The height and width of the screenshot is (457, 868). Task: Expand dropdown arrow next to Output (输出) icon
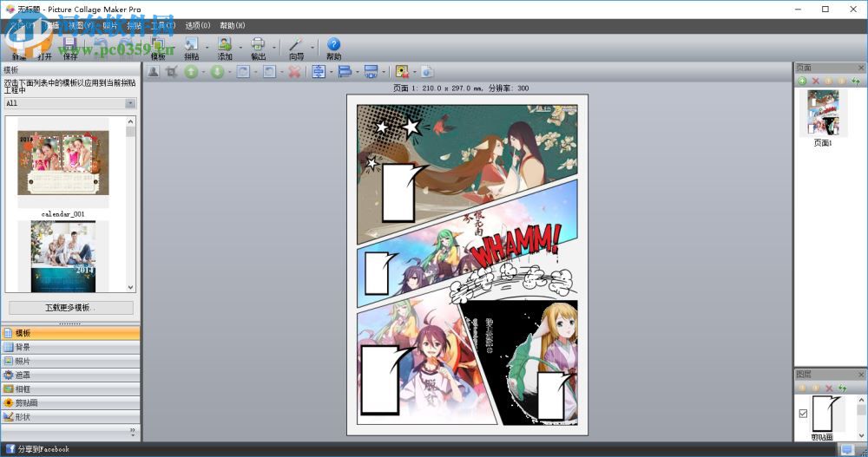point(273,49)
